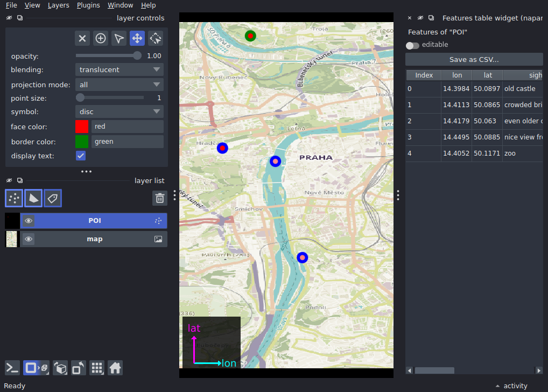Hide the layer list panel
This screenshot has height=392, width=548.
click(9, 180)
